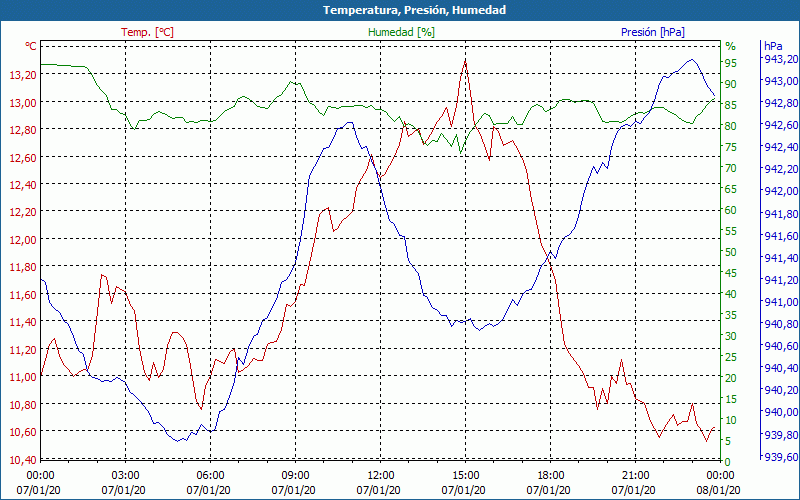The width and height of the screenshot is (800, 500).
Task: Click humidity axis value "95"
Action: click(731, 63)
